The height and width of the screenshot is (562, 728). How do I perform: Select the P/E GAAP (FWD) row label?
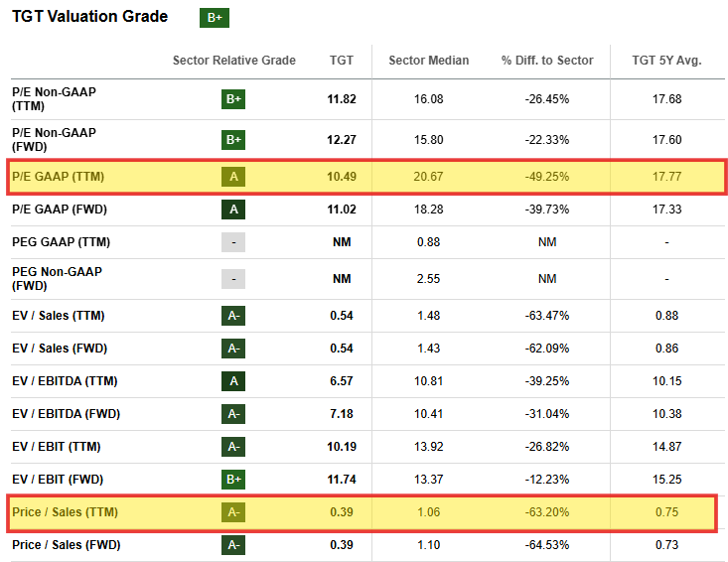60,210
